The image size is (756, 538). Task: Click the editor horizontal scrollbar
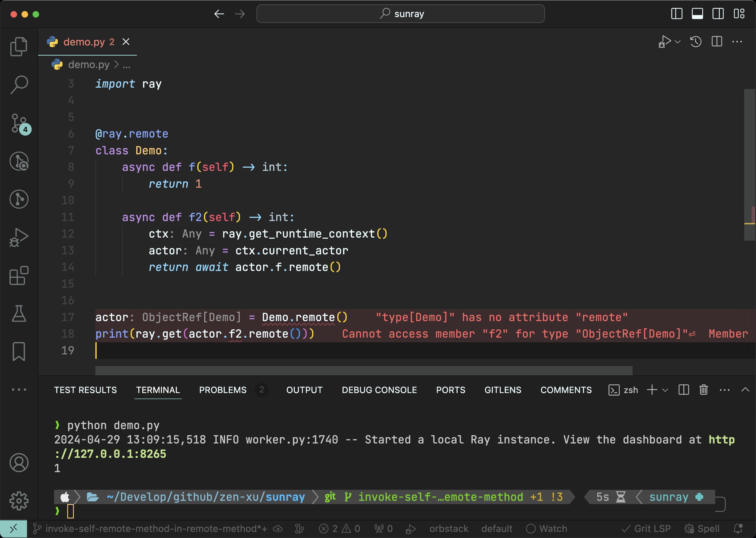point(364,371)
